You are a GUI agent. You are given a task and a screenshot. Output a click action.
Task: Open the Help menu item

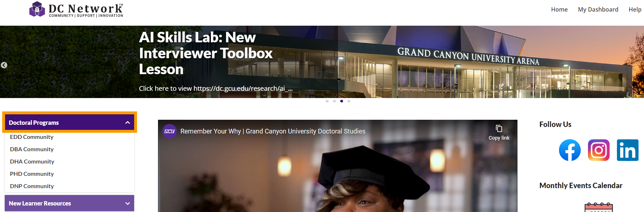coord(635,9)
